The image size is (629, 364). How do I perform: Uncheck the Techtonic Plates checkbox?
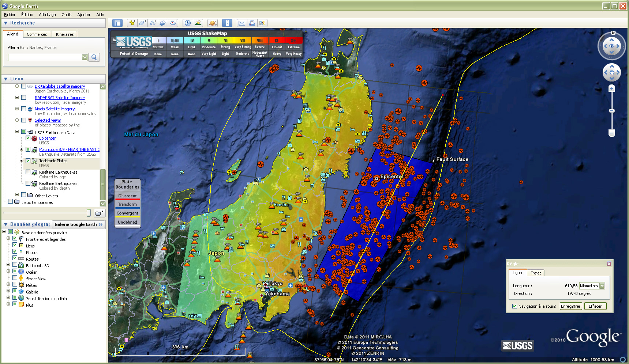point(28,161)
